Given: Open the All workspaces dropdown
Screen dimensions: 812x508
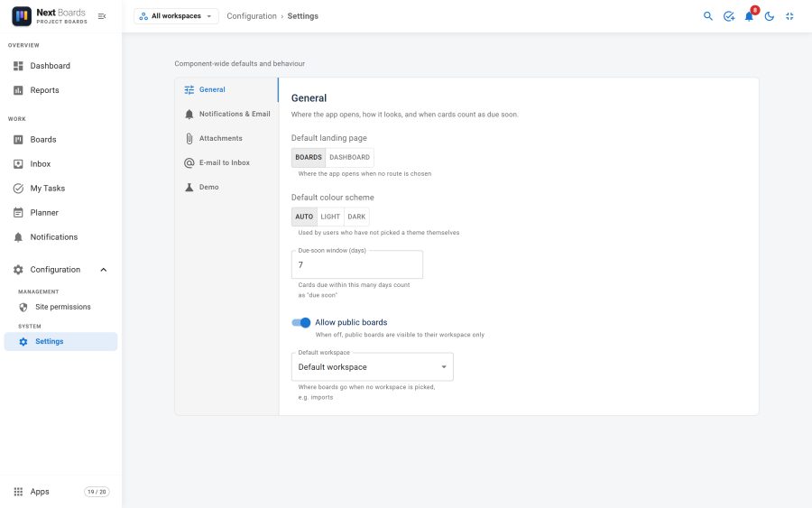Looking at the screenshot, I should tap(176, 16).
